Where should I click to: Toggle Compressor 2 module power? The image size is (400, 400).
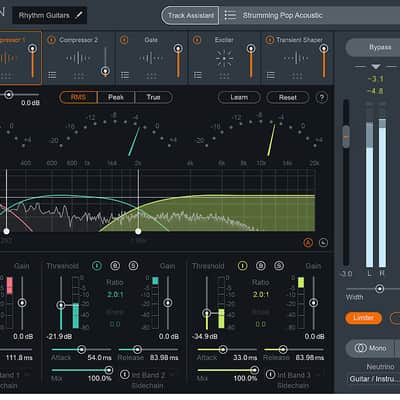(x=52, y=40)
